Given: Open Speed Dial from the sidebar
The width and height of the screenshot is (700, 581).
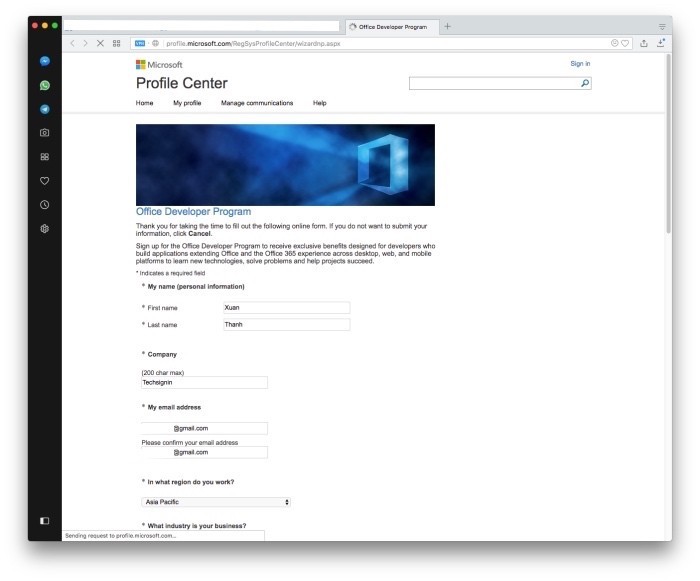Looking at the screenshot, I should pos(45,157).
